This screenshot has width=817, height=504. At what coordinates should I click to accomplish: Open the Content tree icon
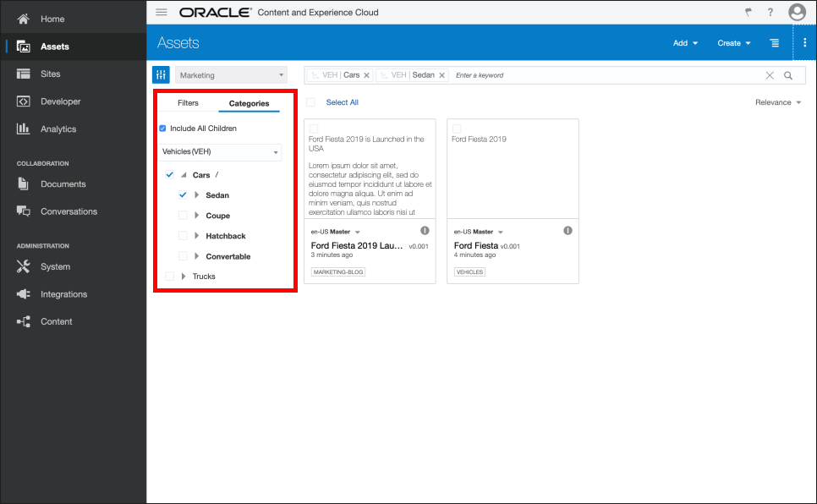click(x=23, y=321)
